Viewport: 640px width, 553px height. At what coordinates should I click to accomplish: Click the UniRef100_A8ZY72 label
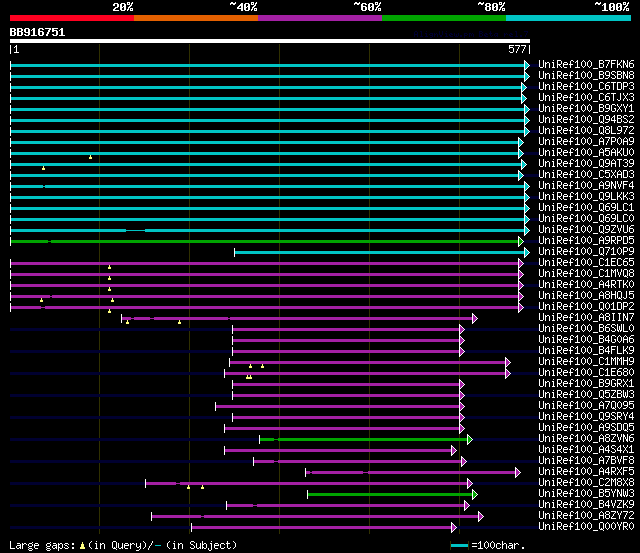586,516
